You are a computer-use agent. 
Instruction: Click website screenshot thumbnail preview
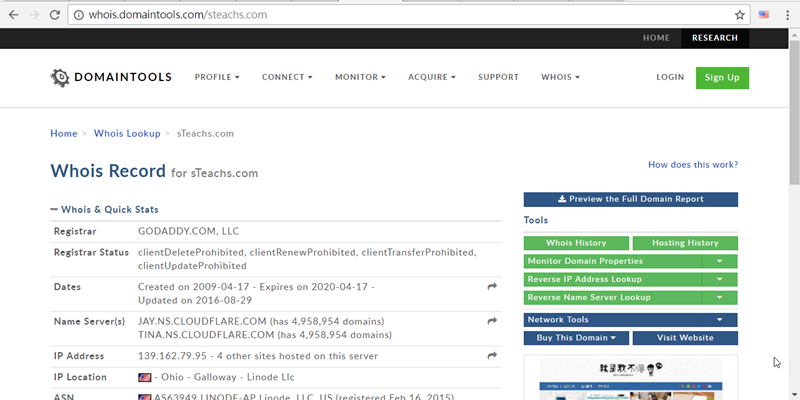point(631,379)
